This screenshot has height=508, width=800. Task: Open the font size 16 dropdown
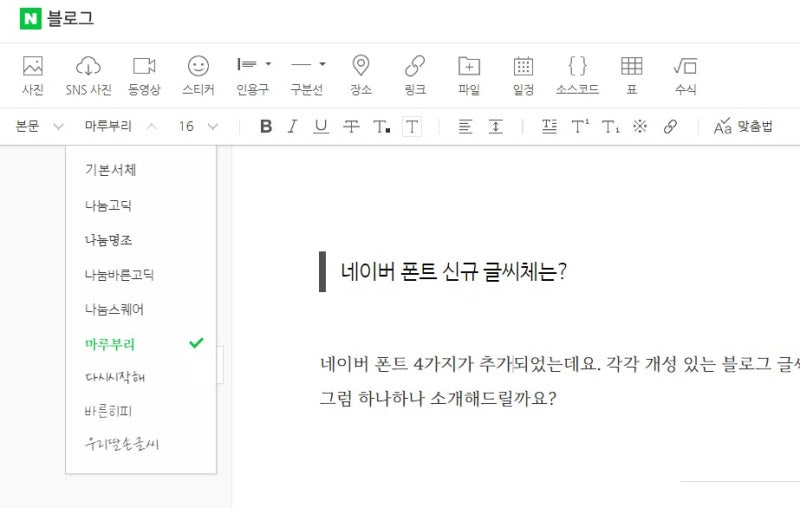(x=198, y=126)
